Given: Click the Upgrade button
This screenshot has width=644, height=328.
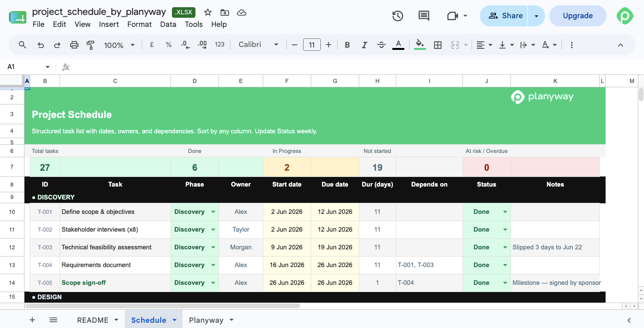Looking at the screenshot, I should coord(578,16).
